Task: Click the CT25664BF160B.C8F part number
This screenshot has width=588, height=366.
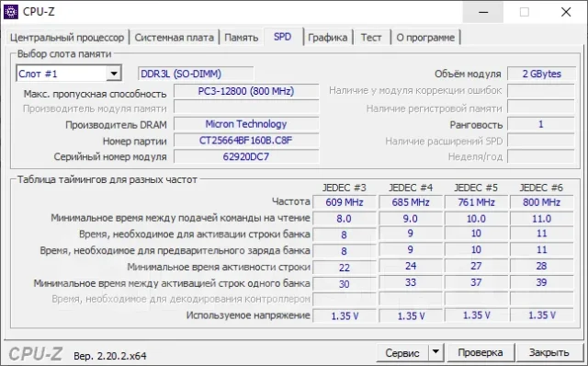Action: [x=246, y=141]
